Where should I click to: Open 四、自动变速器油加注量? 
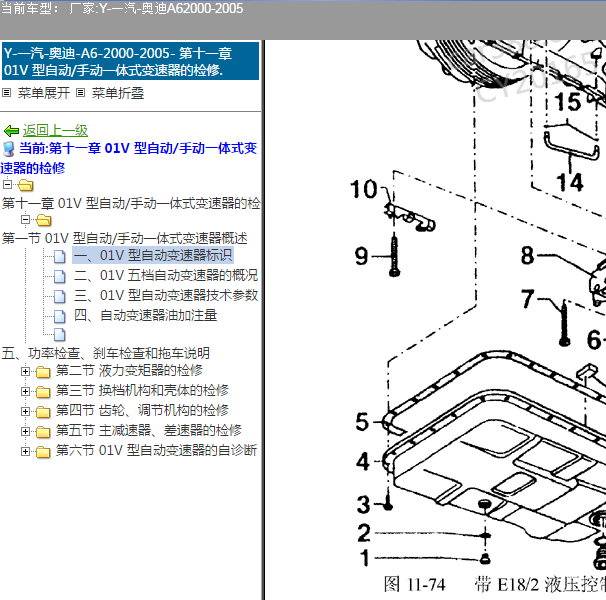pos(145,315)
